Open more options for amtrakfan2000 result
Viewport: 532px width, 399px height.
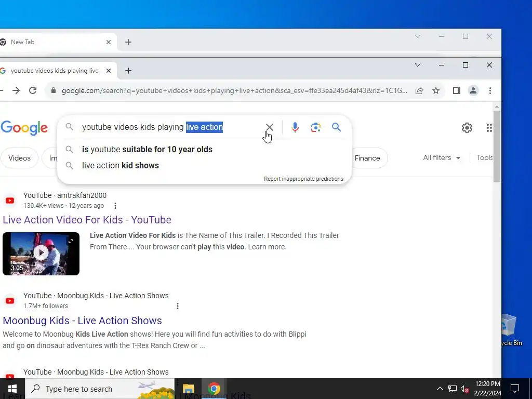point(115,206)
